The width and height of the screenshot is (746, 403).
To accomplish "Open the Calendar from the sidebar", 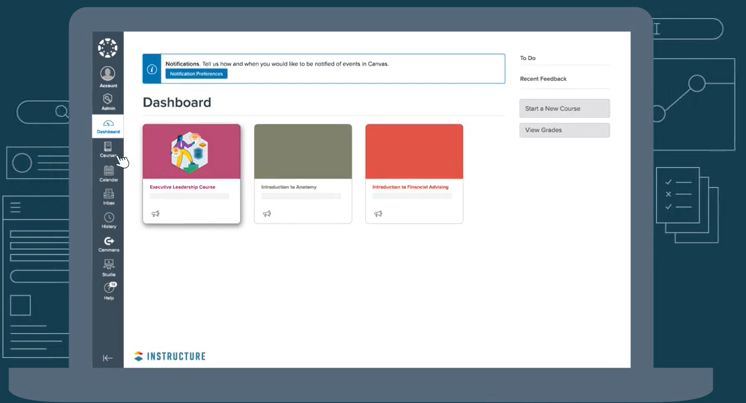I will coord(108,174).
